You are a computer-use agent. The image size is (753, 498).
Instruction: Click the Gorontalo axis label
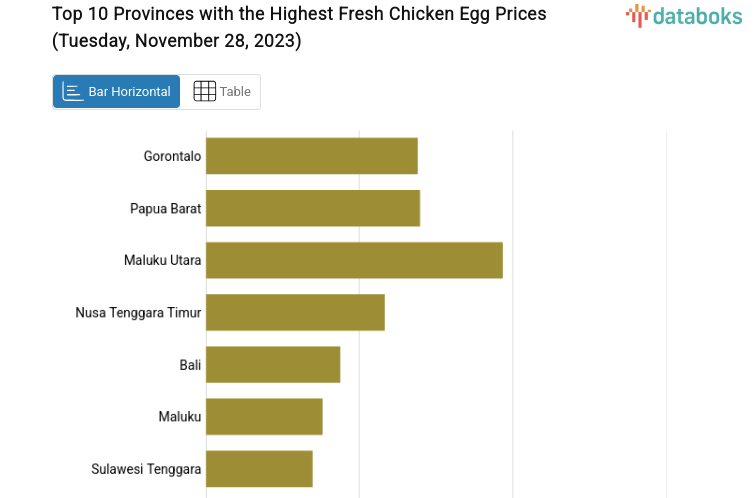tap(172, 156)
